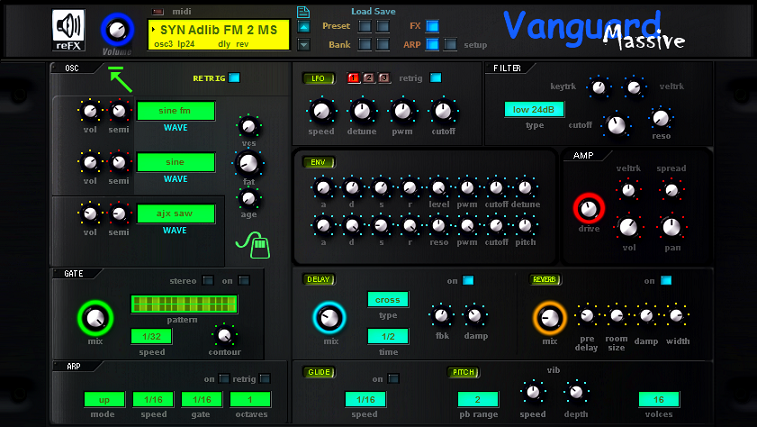Click the small midi indicator icon
Viewport: 757px width, 427px height.
pos(158,11)
